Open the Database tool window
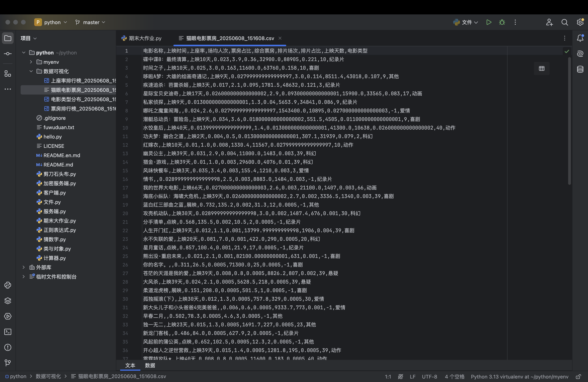588x382 pixels. [x=580, y=69]
